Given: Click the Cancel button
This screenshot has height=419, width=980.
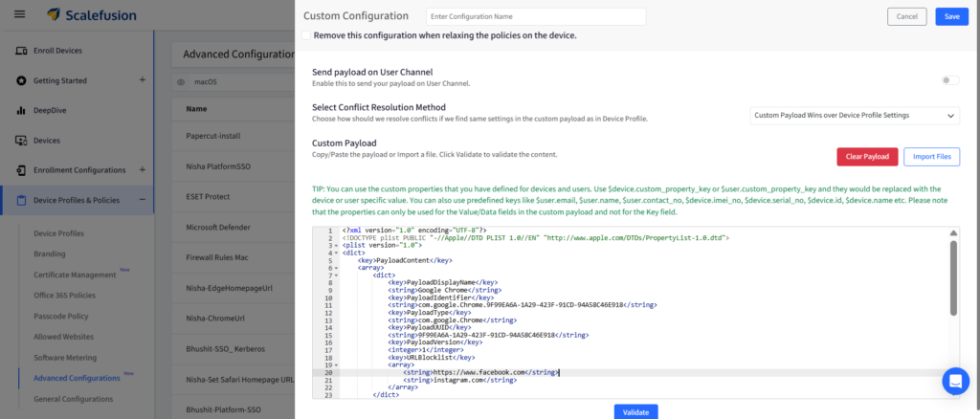Looking at the screenshot, I should (907, 17).
